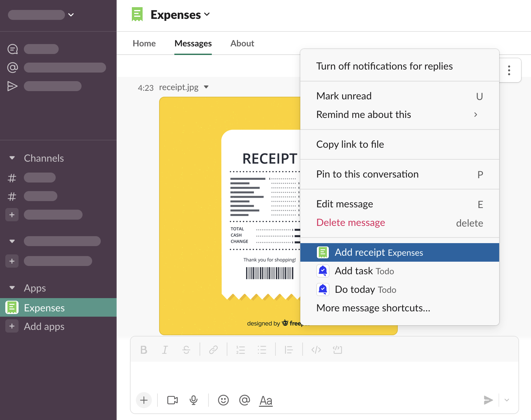Screen dimensions: 531x420
Task: Click the video camera record icon
Action: [172, 400]
